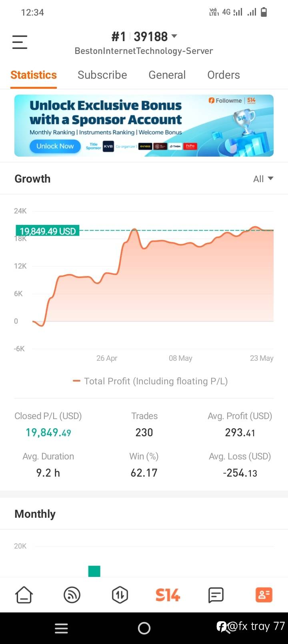Tap the green monthly bar
288x644 pixels.
pos(94,571)
